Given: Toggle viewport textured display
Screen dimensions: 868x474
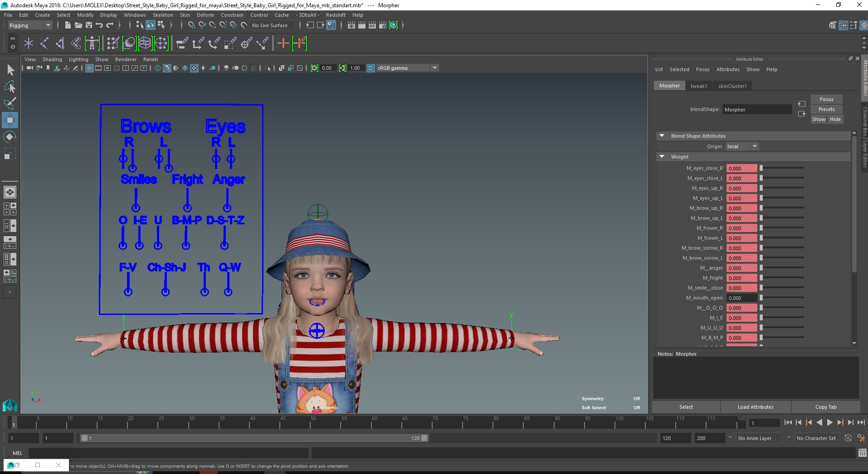Looking at the screenshot, I should click(x=194, y=68).
